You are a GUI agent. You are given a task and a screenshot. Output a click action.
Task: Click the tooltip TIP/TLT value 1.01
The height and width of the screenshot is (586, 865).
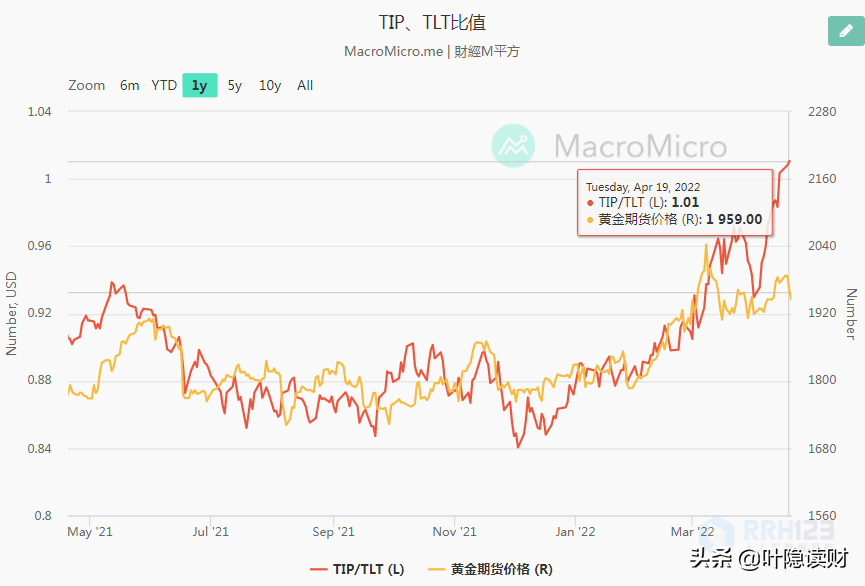click(x=685, y=203)
